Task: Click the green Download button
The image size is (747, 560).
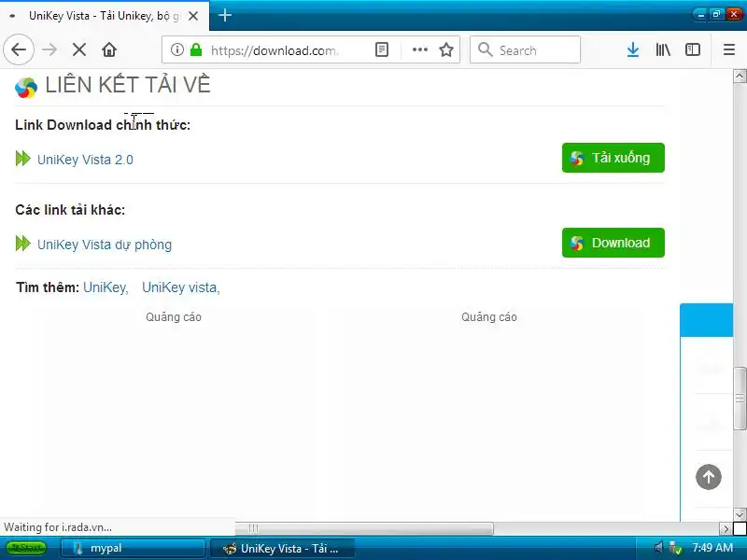Action: (613, 243)
